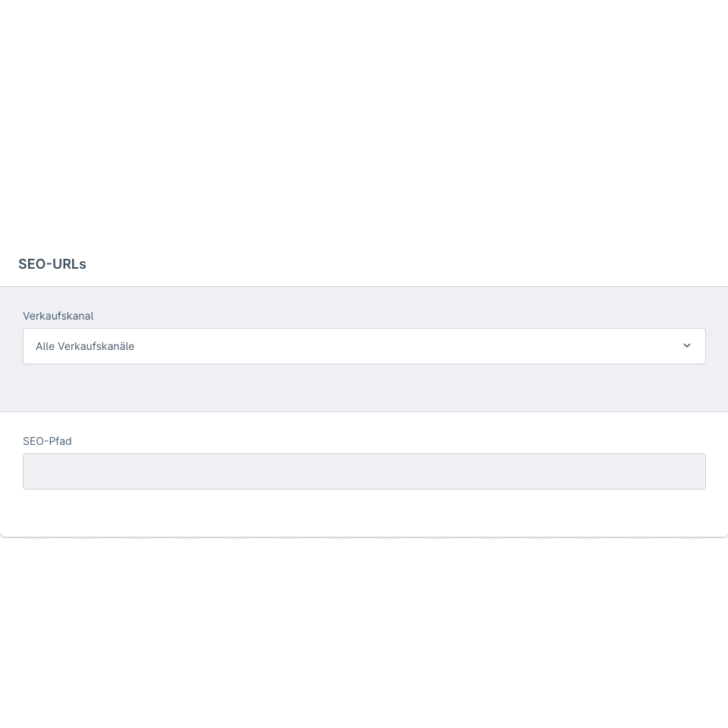Toggle the dropdown arrow next to 'Alle Verkaufskanäle'
This screenshot has width=728, height=728.
tap(687, 346)
